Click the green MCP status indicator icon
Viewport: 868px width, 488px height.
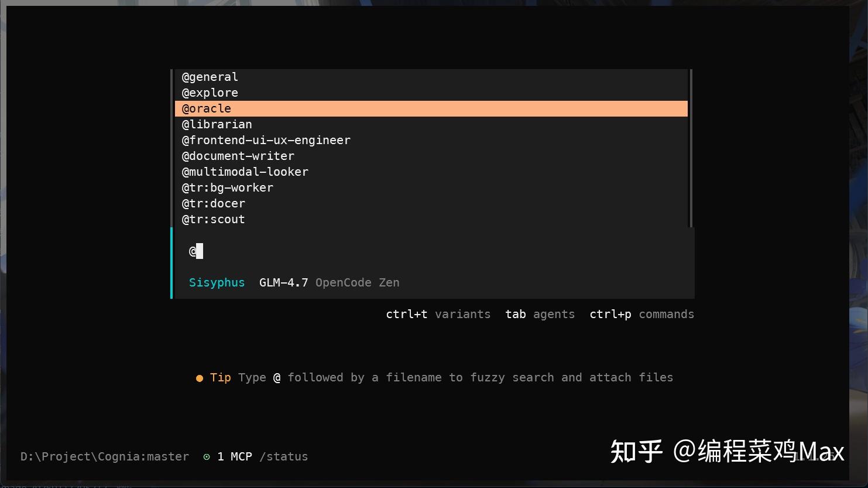tap(207, 457)
